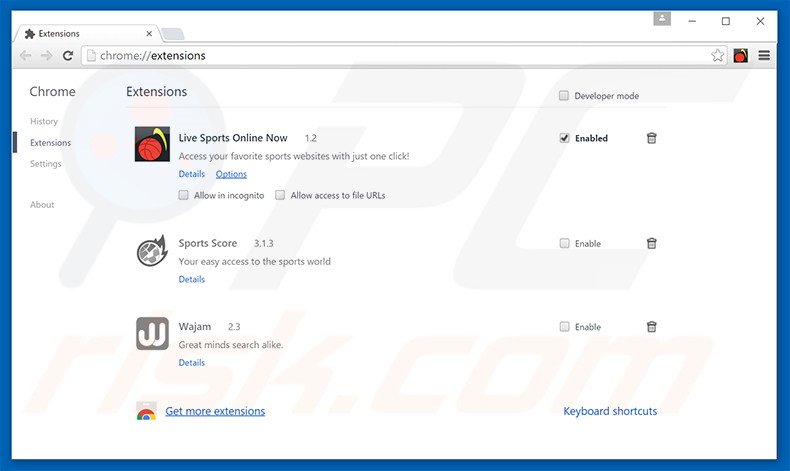This screenshot has height=471, width=790.
Task: Click the Wajam extension logo
Action: coord(152,333)
